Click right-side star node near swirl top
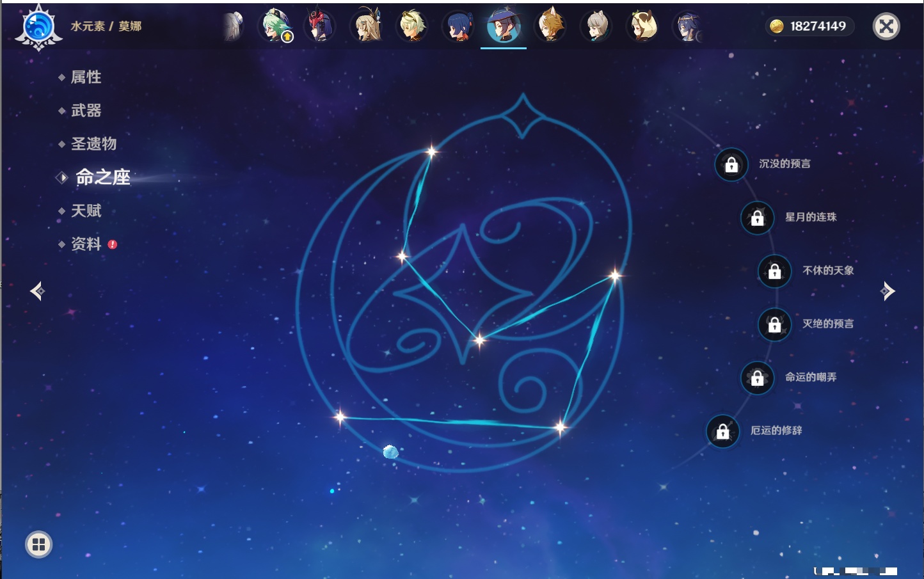 pyautogui.click(x=615, y=276)
